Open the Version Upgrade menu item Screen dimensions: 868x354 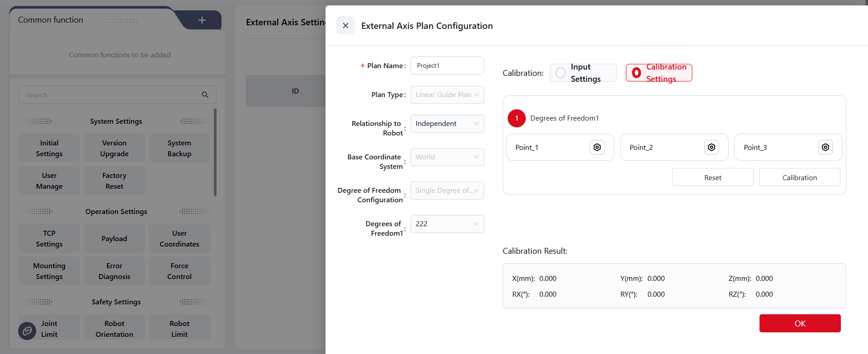point(114,148)
